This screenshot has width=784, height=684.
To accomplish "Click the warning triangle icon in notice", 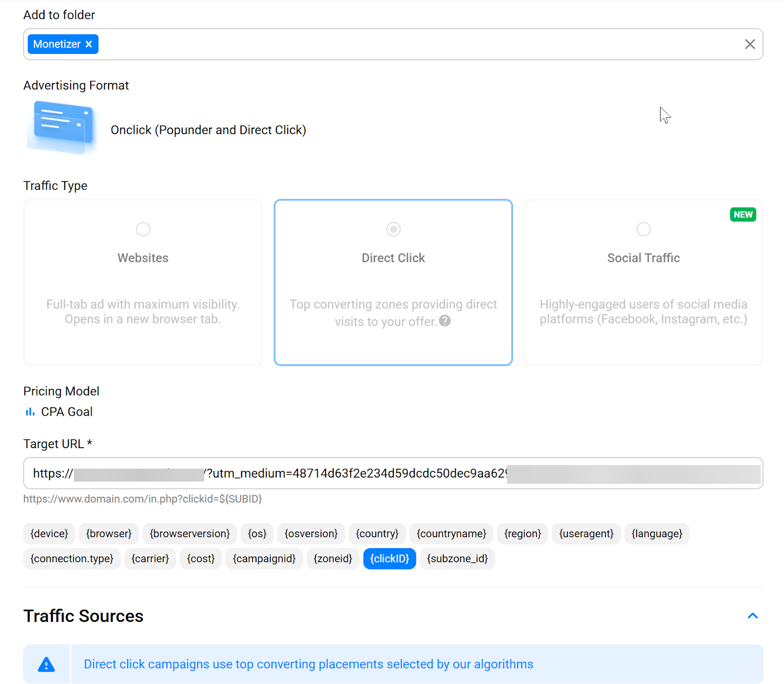I will [47, 664].
